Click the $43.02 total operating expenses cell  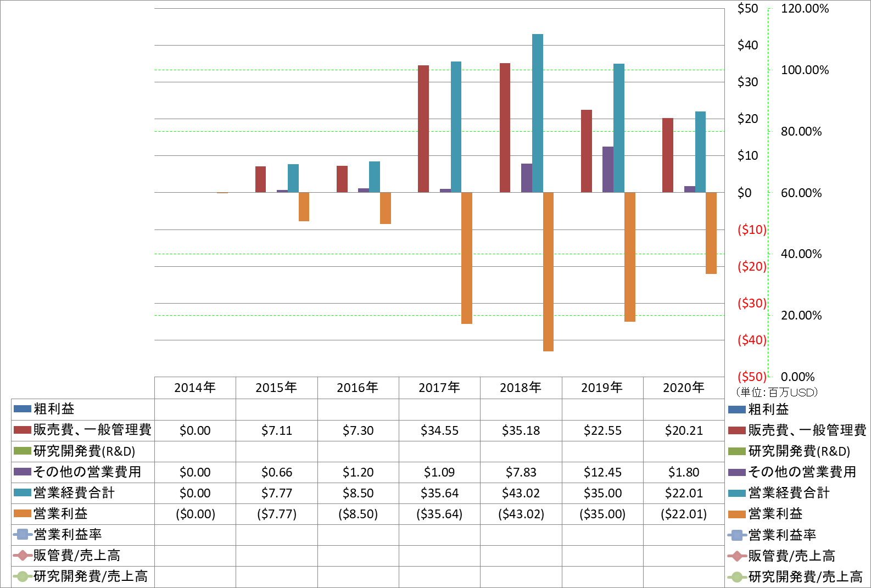point(521,493)
